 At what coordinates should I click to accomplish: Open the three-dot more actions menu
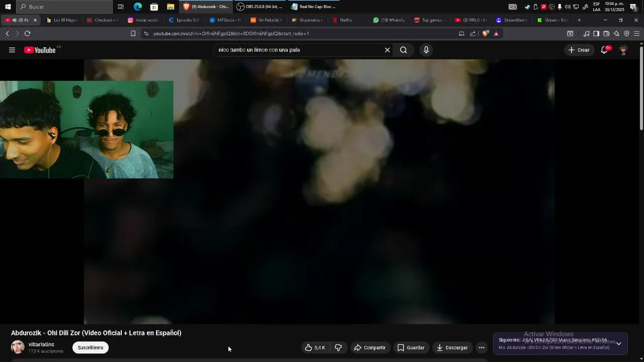pyautogui.click(x=481, y=347)
